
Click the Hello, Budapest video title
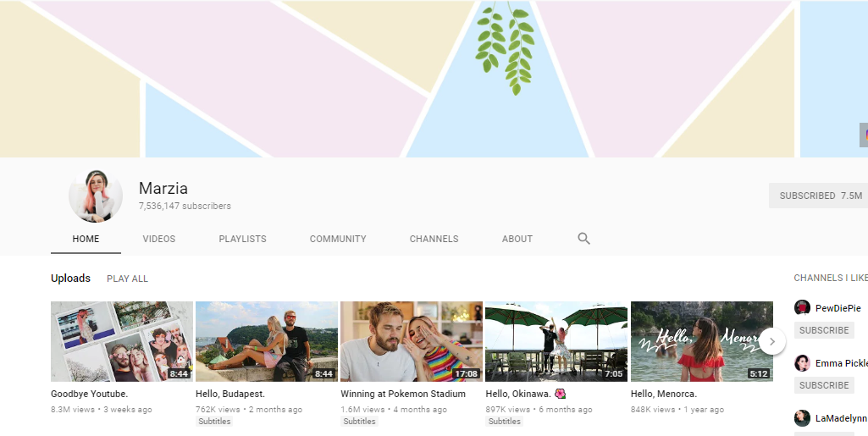coord(229,394)
